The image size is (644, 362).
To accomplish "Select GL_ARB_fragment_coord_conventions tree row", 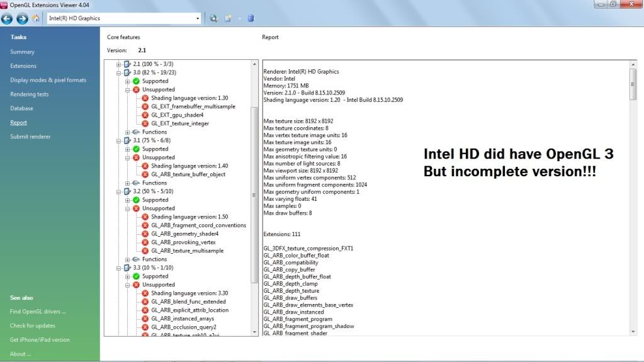I will tap(198, 225).
